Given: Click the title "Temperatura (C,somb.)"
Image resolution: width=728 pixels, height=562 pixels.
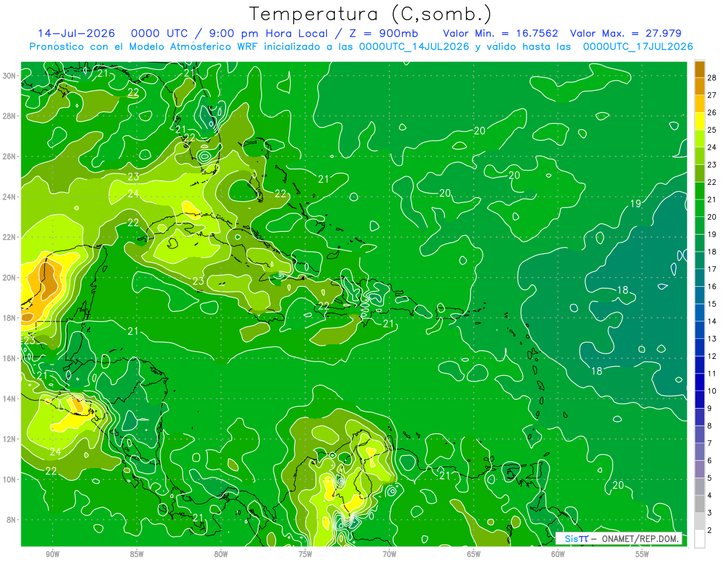Looking at the screenshot, I should (x=371, y=14).
